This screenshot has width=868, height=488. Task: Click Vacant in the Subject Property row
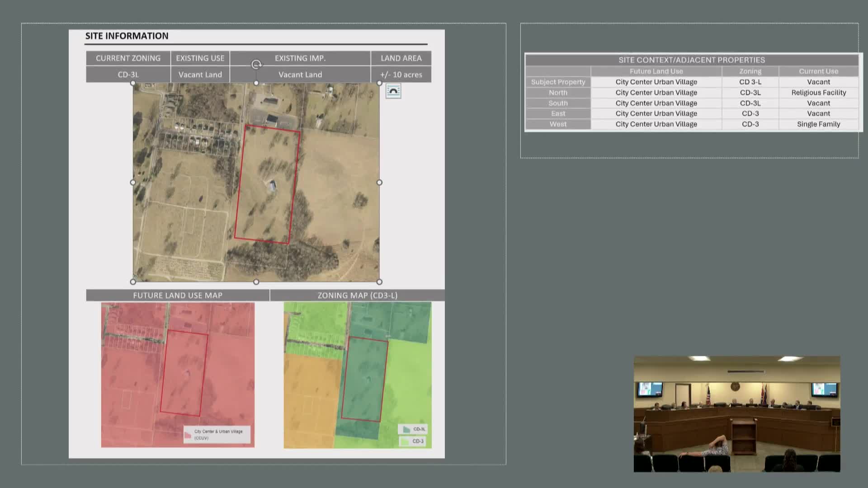[x=819, y=82]
